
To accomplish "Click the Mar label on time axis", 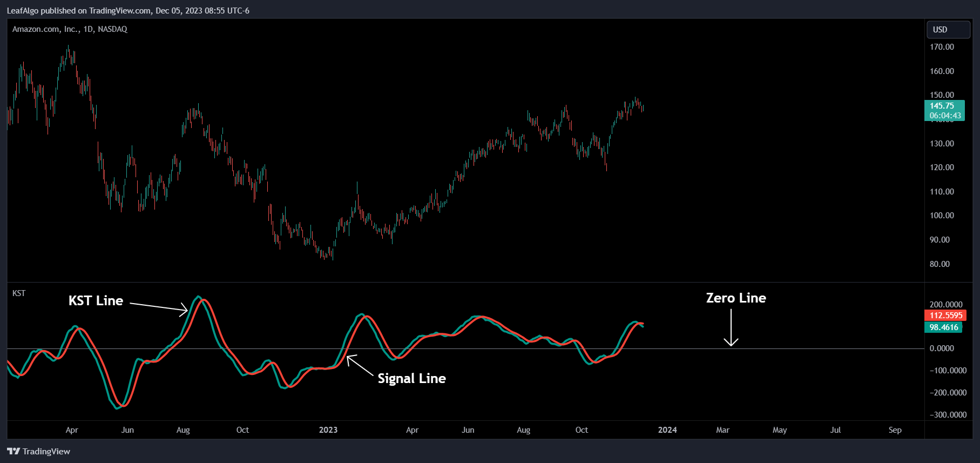I will click(x=722, y=430).
